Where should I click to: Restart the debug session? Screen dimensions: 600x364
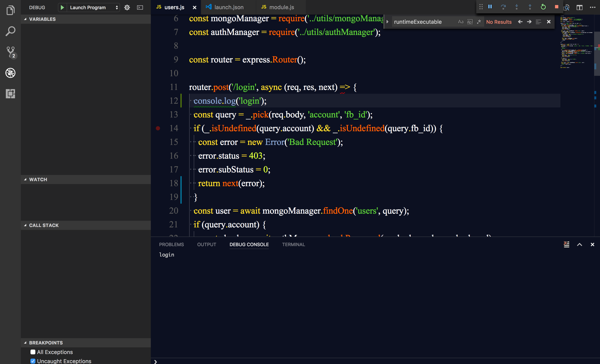coord(543,7)
